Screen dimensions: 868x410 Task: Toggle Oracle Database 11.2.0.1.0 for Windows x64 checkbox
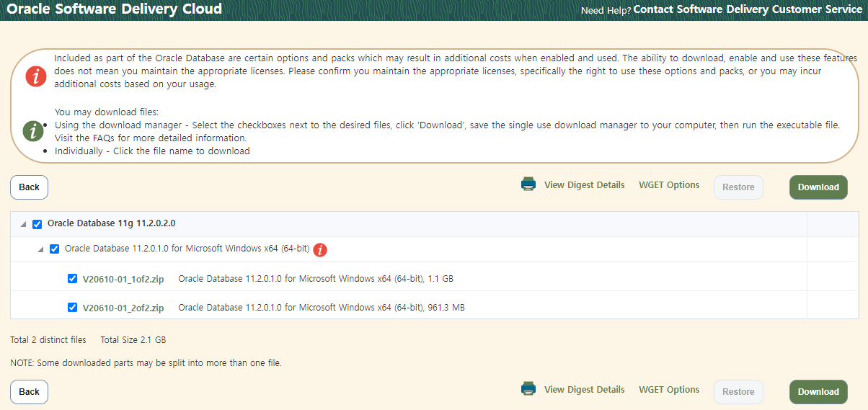(x=54, y=249)
